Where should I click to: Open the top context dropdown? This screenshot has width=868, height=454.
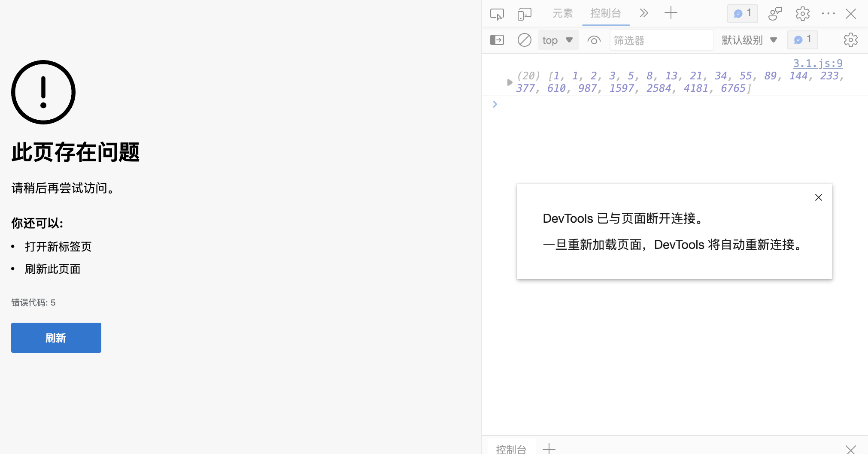pos(558,40)
